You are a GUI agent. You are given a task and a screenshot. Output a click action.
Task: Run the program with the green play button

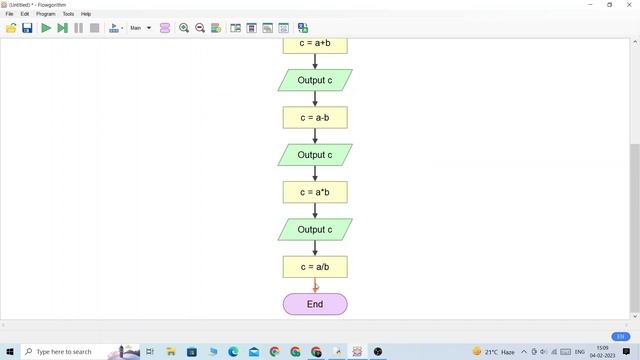pyautogui.click(x=46, y=28)
